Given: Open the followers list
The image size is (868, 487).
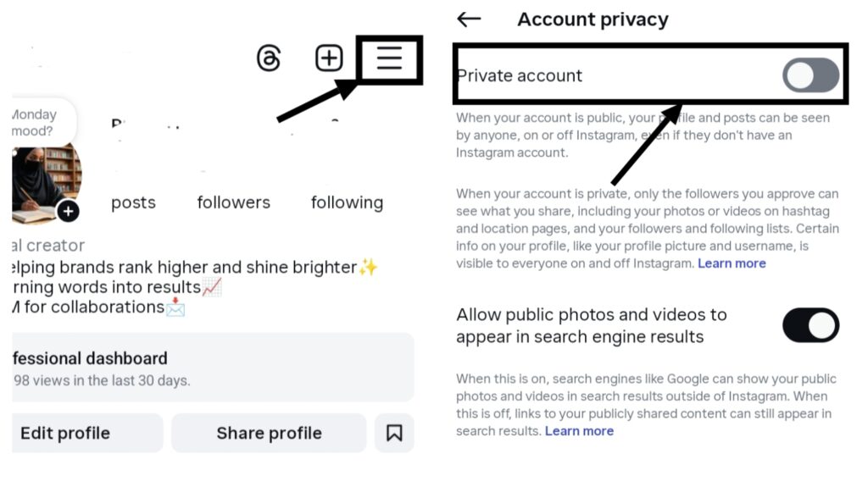Looking at the screenshot, I should [233, 202].
